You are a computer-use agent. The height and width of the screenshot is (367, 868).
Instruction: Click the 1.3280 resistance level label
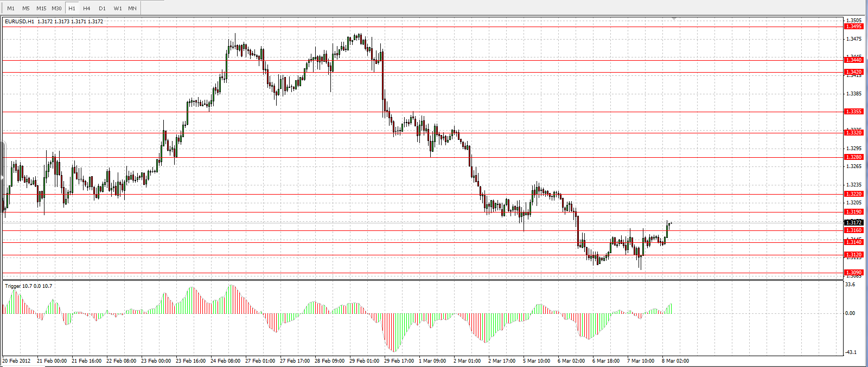click(x=854, y=157)
